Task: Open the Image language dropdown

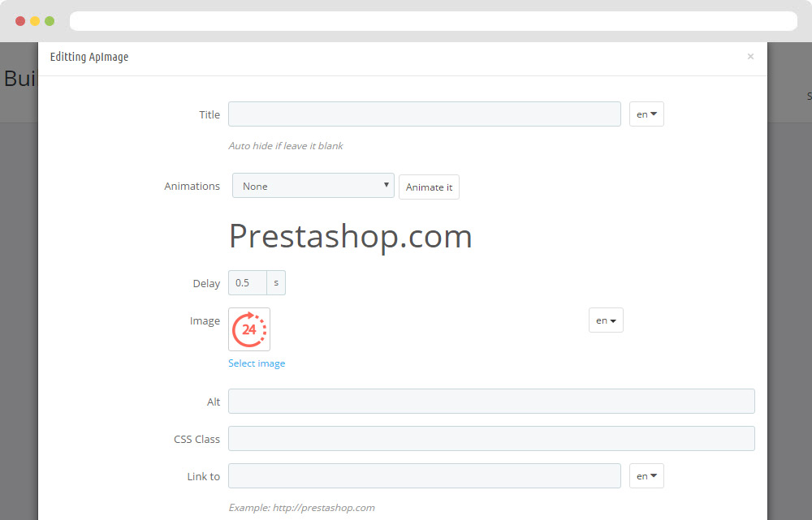Action: pyautogui.click(x=606, y=320)
